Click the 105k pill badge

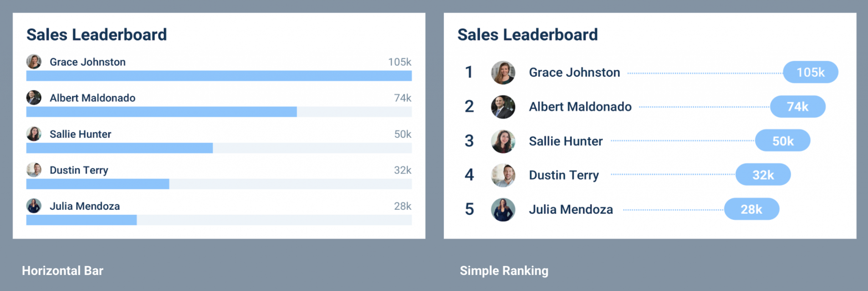click(810, 72)
